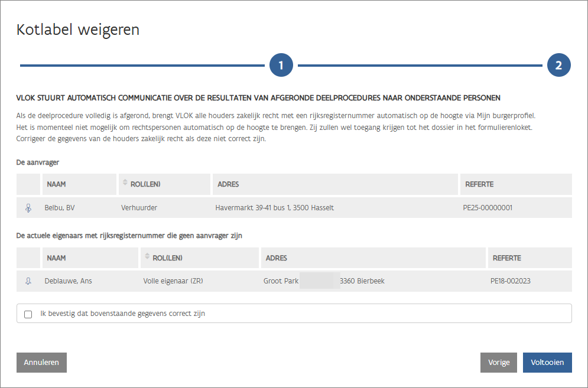Select the Belbu, BV name cell
The width and height of the screenshot is (588, 388).
pyautogui.click(x=60, y=208)
